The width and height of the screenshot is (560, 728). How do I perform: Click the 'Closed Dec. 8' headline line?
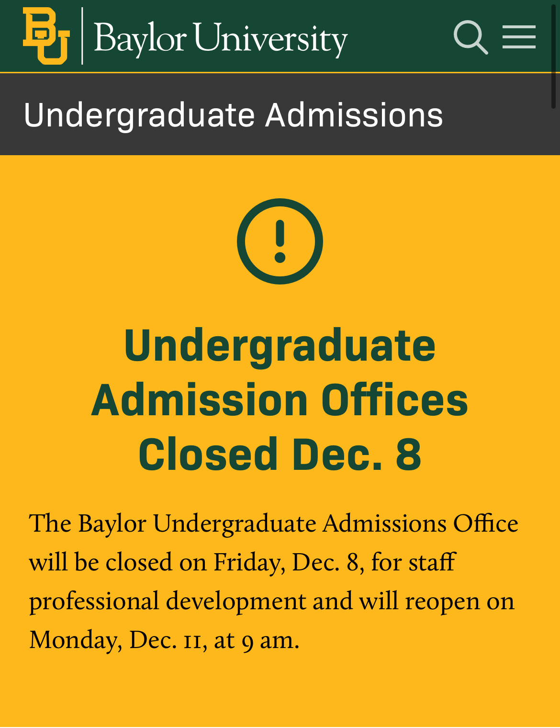tap(280, 454)
